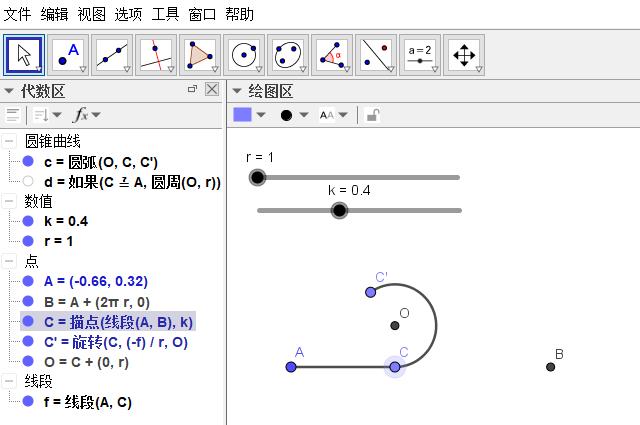Select the row A = (-0.66, 0.32)
The height and width of the screenshot is (425, 640).
(x=96, y=281)
